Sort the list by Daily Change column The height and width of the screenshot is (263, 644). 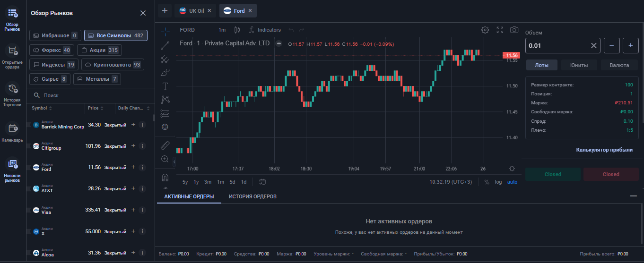coord(134,108)
